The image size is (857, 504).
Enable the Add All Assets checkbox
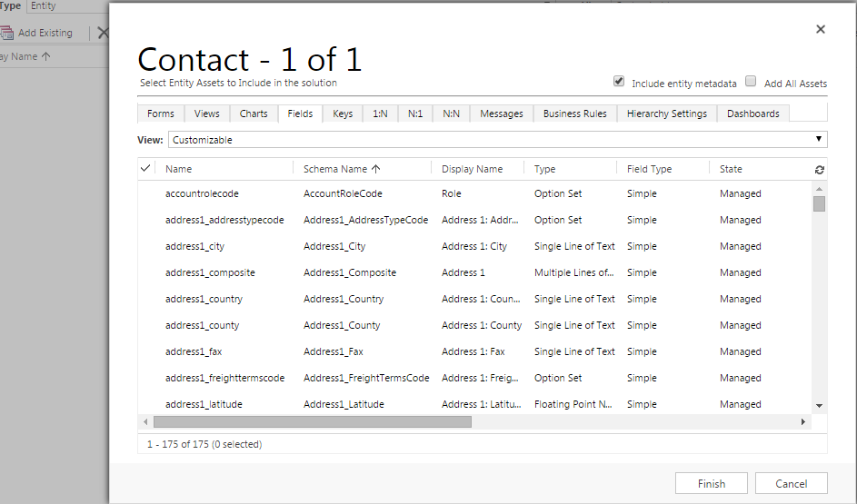[751, 81]
